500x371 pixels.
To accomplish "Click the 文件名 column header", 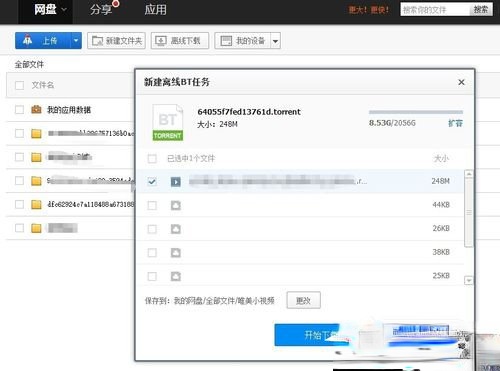I will click(43, 85).
